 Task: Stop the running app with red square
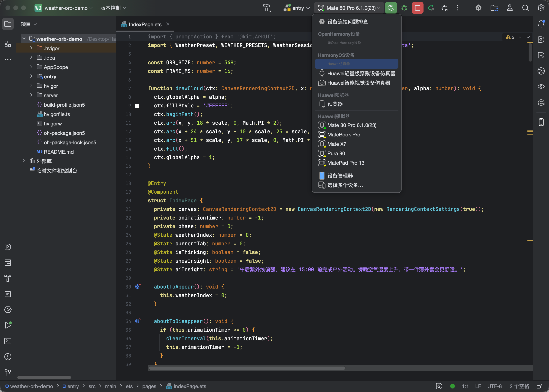point(417,8)
